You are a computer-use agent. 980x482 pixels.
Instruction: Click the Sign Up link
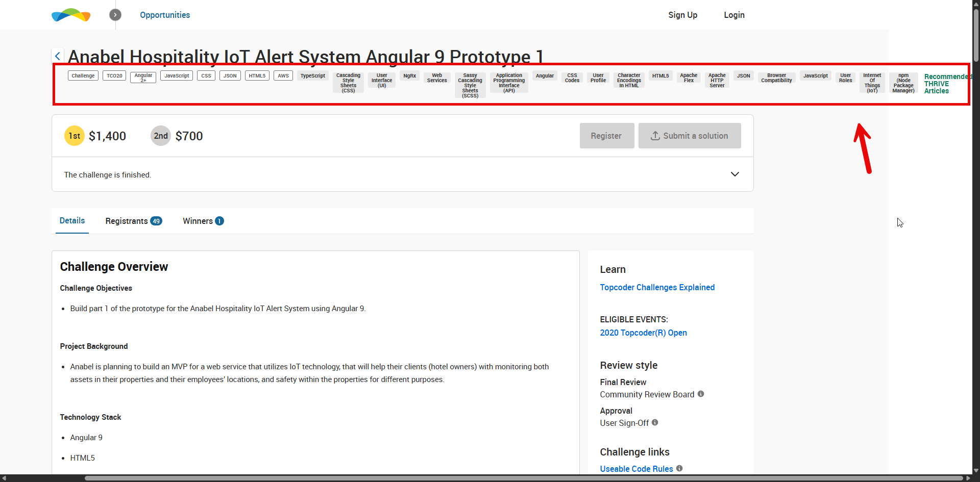[x=682, y=15]
